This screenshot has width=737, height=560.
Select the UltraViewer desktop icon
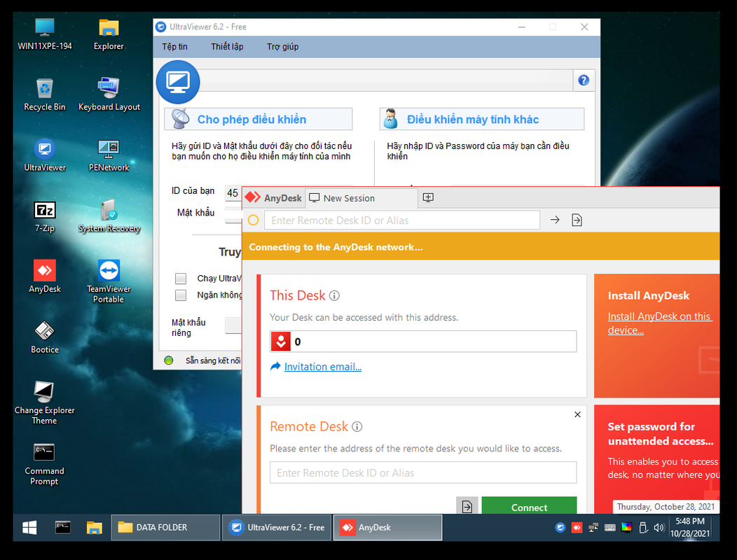[x=45, y=155]
